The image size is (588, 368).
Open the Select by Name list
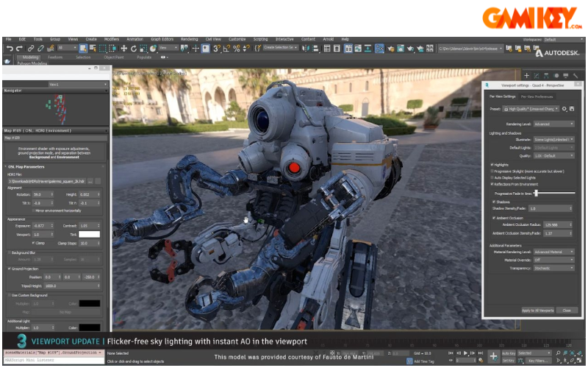click(x=93, y=49)
